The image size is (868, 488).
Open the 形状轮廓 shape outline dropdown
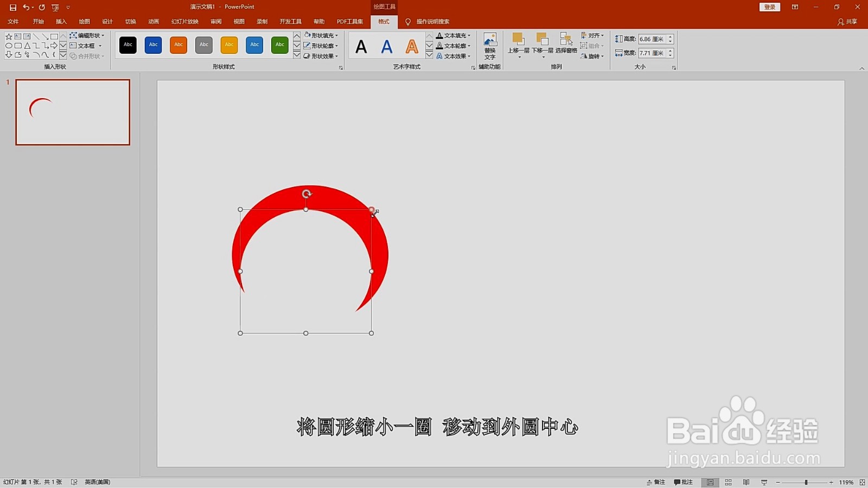[x=321, y=46]
